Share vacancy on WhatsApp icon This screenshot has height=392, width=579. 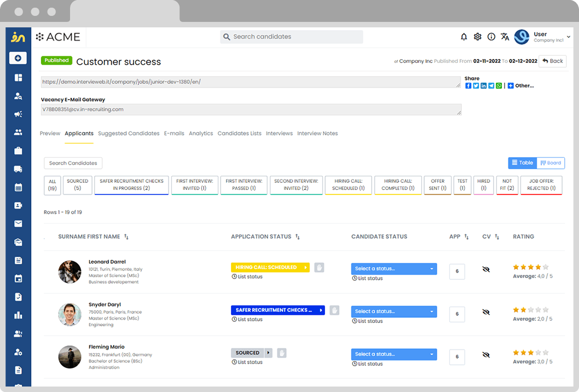(x=499, y=86)
